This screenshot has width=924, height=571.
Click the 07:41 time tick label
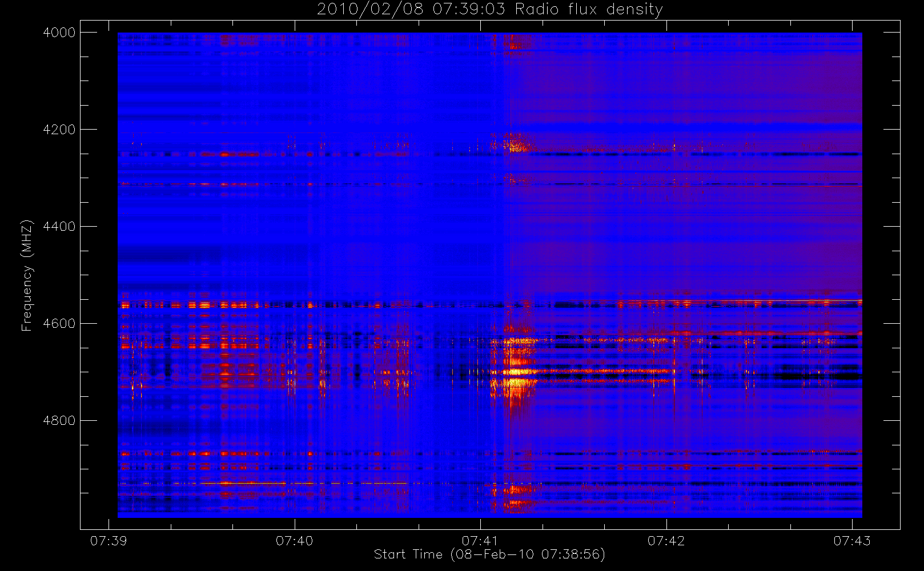[480, 541]
